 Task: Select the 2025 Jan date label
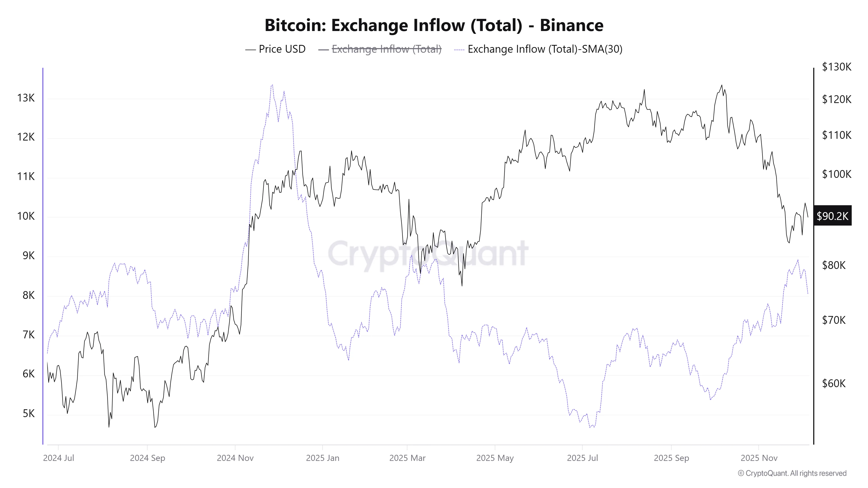coord(322,458)
